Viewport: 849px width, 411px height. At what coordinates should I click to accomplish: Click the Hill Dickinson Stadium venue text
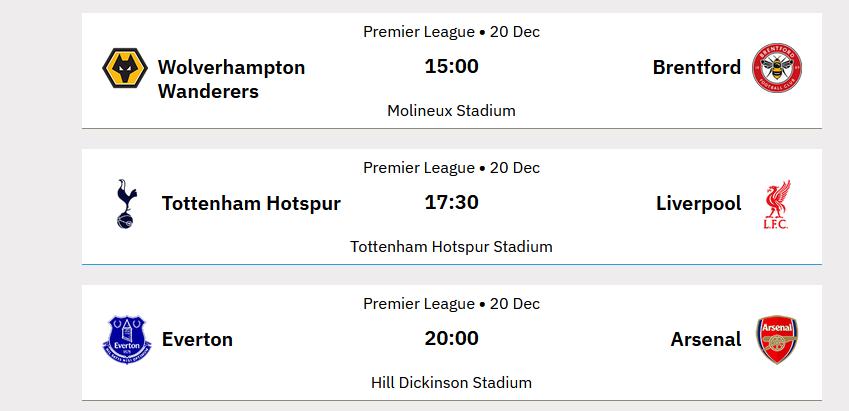451,382
